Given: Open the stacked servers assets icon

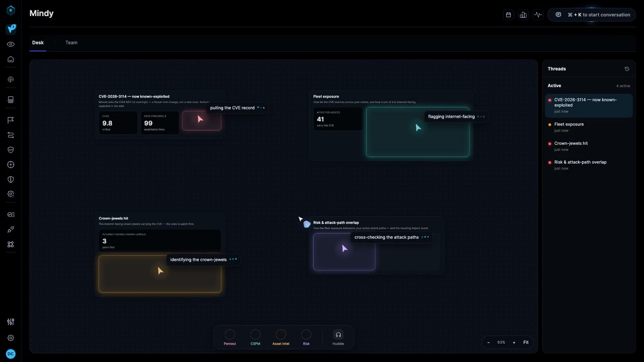Looking at the screenshot, I should click(11, 100).
